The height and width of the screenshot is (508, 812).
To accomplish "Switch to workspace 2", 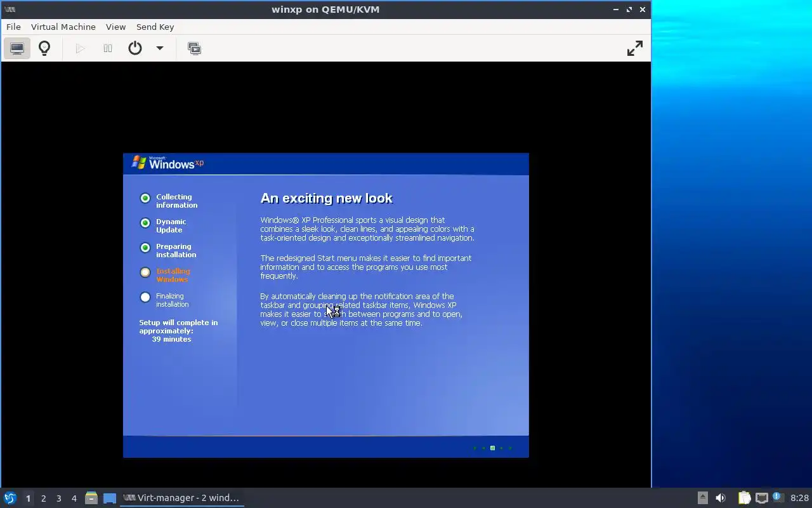I will pos(43,498).
